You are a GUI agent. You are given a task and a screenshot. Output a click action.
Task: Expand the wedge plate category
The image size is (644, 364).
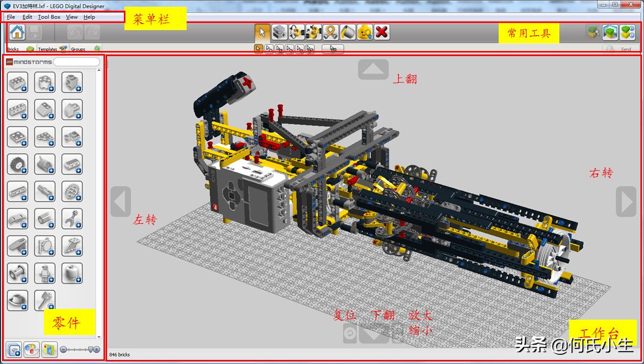point(45,137)
